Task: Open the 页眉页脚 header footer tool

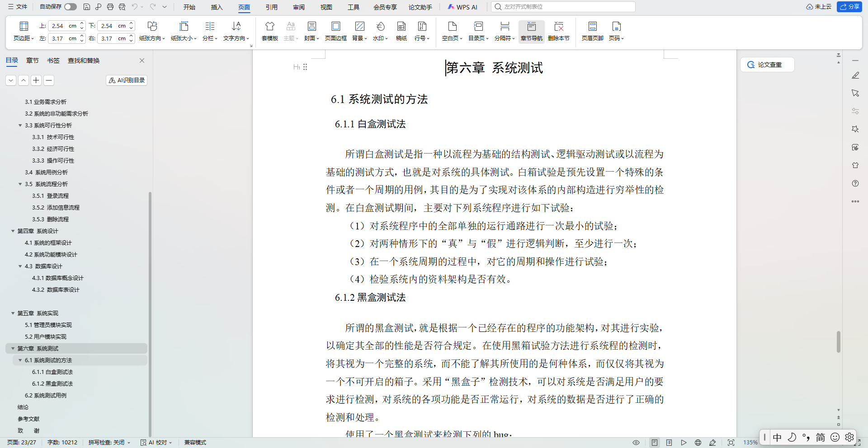Action: tap(592, 31)
